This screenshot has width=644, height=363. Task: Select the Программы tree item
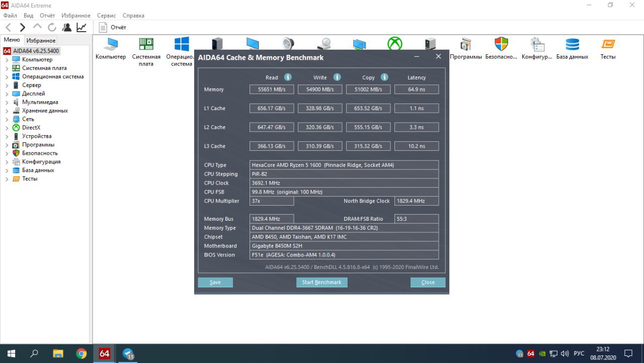38,145
